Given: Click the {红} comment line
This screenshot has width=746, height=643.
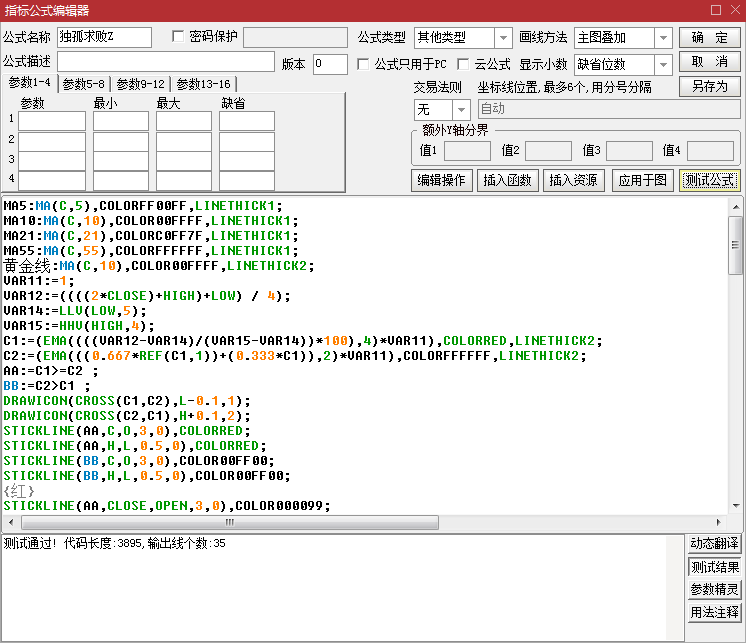Looking at the screenshot, I should [19, 491].
